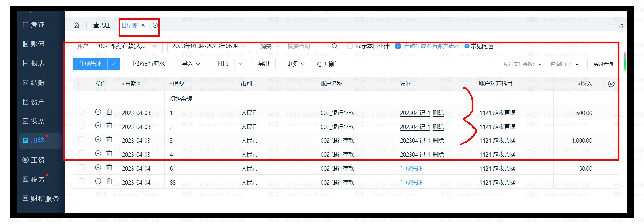The image size is (644, 224).
Task: Click the home icon tab
Action: [76, 25]
